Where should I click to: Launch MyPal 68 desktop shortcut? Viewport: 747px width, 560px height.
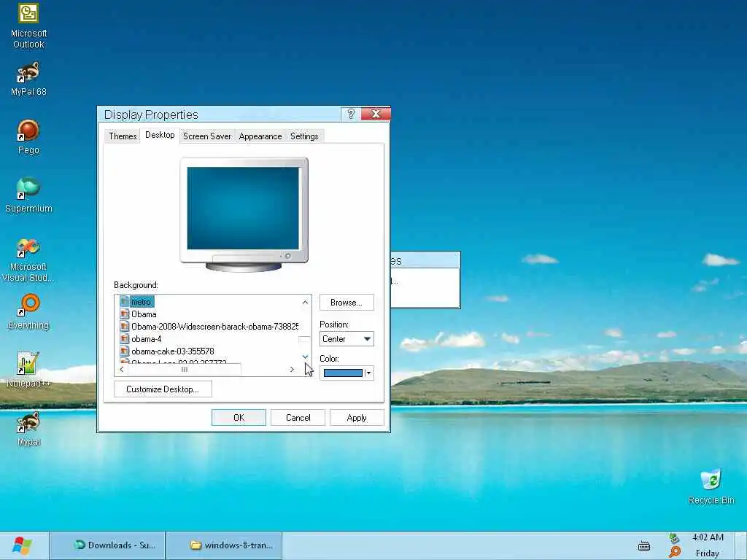28,79
